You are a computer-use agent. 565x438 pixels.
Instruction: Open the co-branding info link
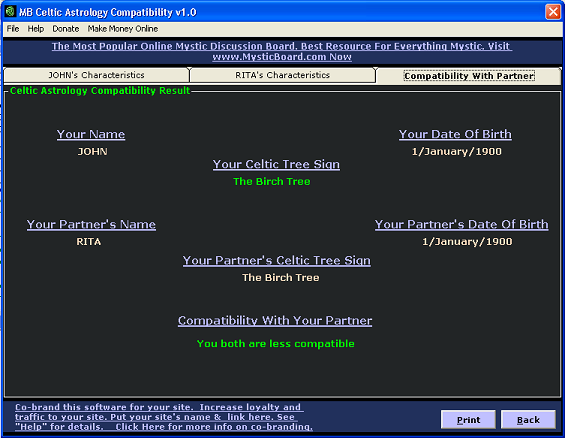(x=164, y=417)
